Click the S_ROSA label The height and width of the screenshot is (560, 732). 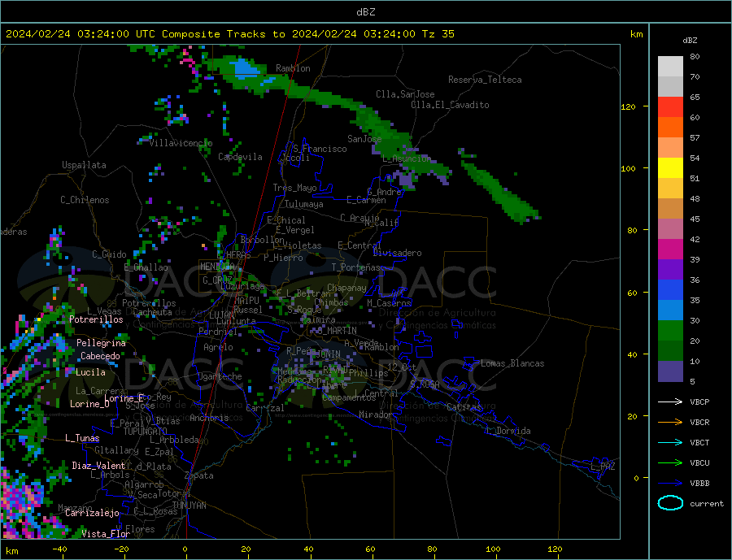[425, 384]
